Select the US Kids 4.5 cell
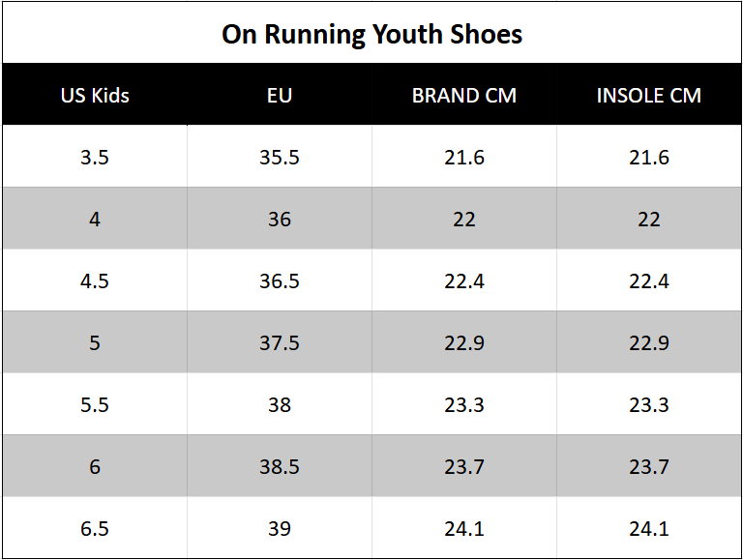 pyautogui.click(x=95, y=281)
